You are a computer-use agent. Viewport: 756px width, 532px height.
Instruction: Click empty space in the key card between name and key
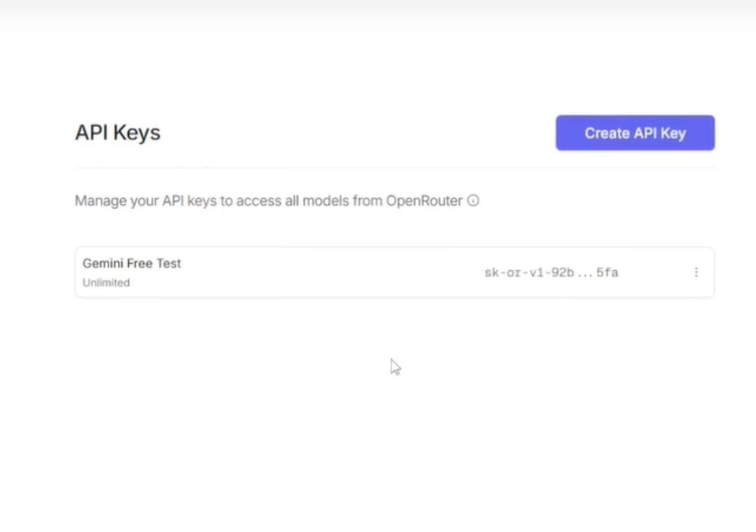coord(332,272)
